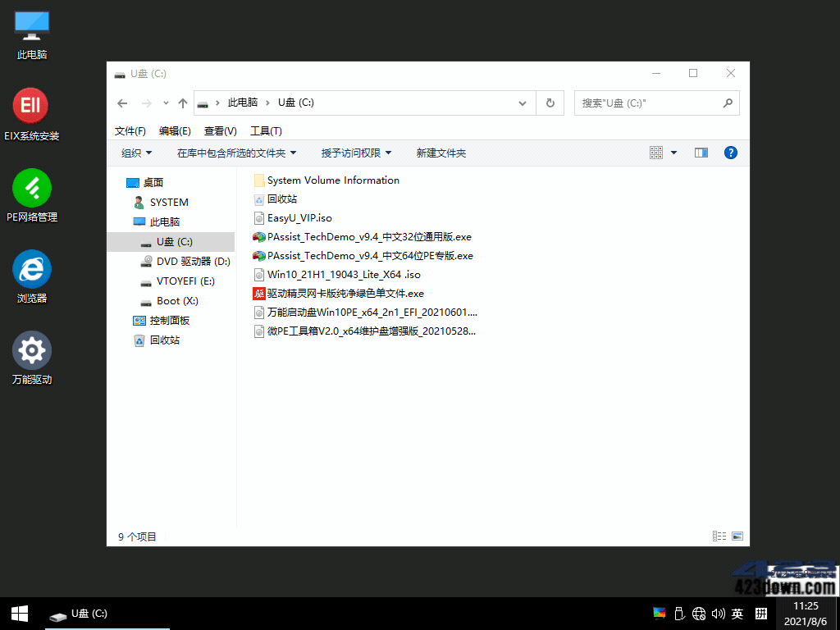Go forward with the right arrow
This screenshot has width=840, height=630.
coord(146,103)
